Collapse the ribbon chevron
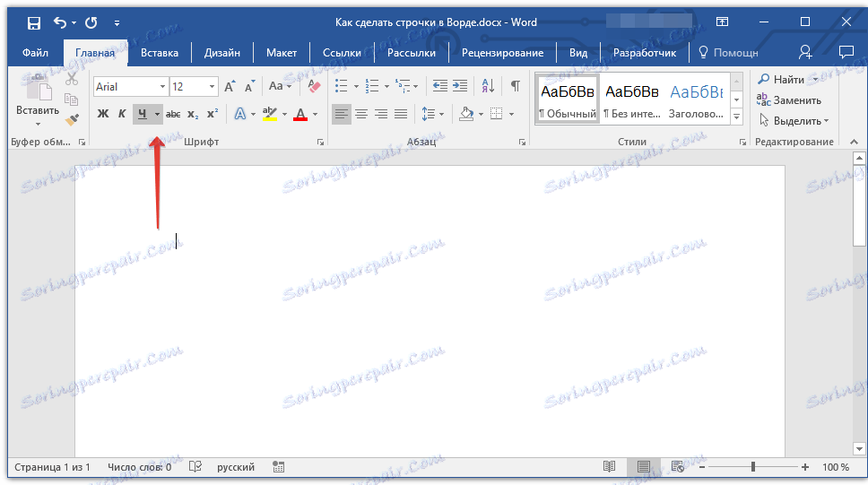868x485 pixels. [x=855, y=142]
